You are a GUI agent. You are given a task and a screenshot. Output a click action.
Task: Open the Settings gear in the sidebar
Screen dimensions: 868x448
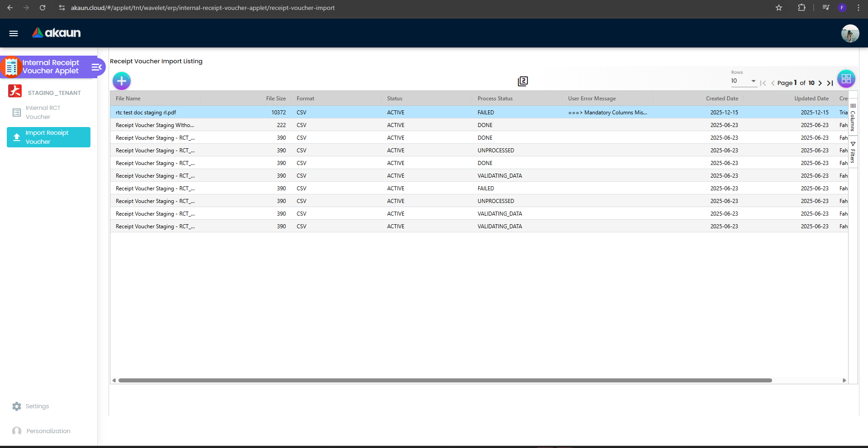tap(17, 406)
